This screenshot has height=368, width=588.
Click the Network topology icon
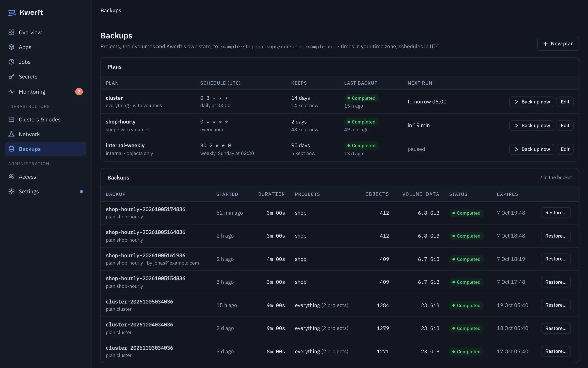click(11, 134)
